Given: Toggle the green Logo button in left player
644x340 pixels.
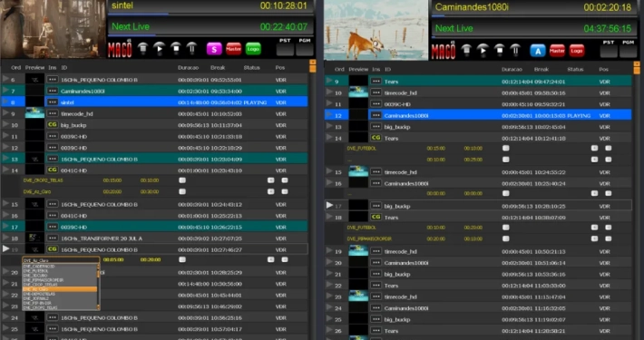Looking at the screenshot, I should 253,49.
